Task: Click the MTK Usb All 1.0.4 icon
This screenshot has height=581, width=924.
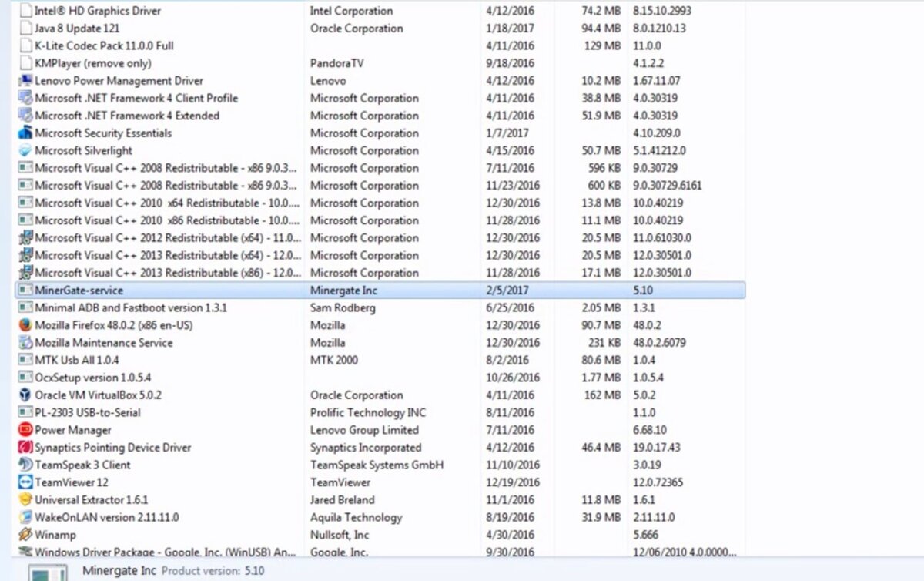Action: pyautogui.click(x=25, y=360)
